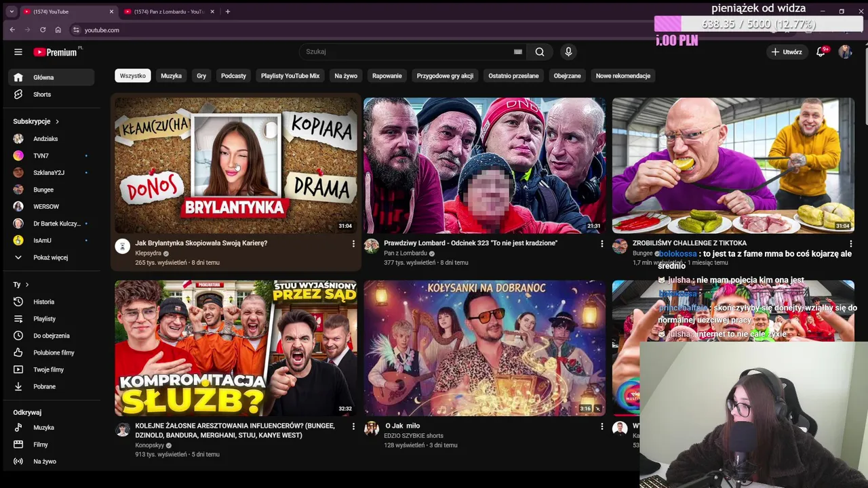Select the Gry filter chip

[x=201, y=76]
